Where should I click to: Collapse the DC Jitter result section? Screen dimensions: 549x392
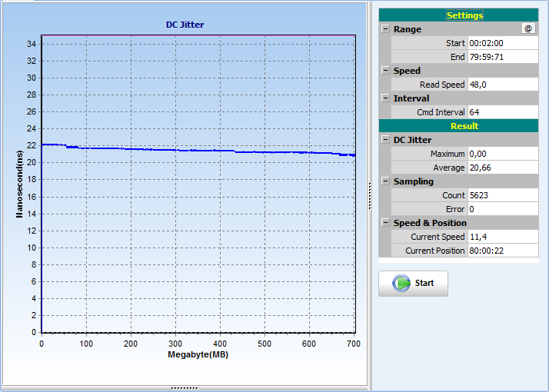[385, 140]
